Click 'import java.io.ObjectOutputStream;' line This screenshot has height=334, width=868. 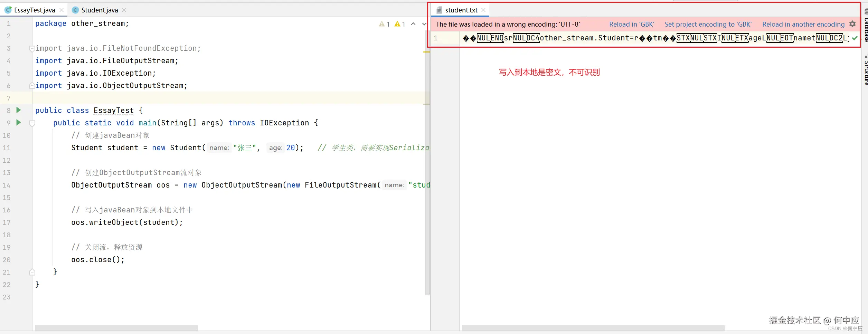point(111,86)
